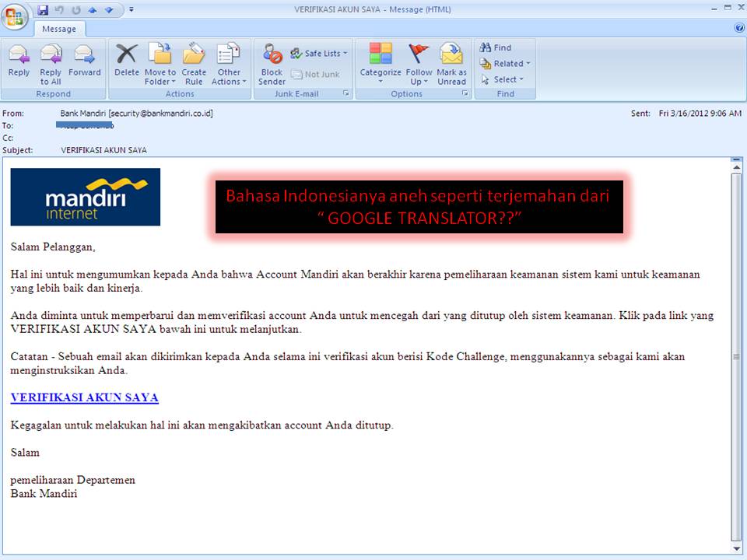747x560 pixels.
Task: Open the Safe Lists dropdown
Action: point(319,54)
